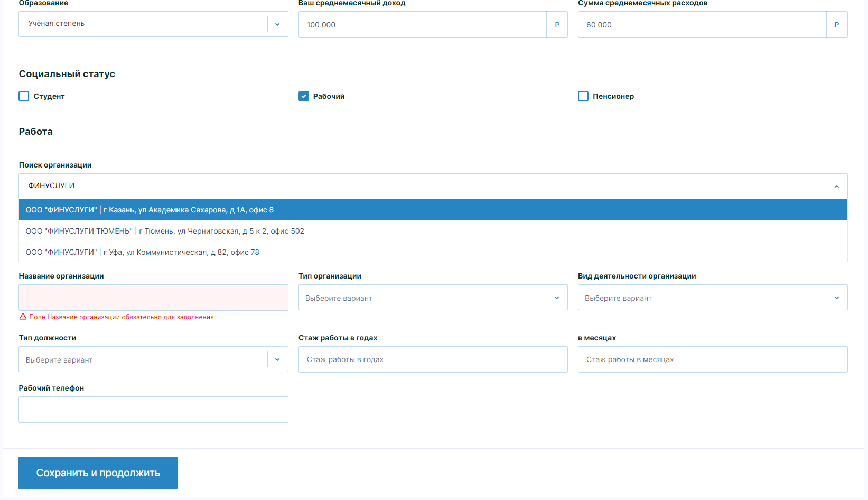This screenshot has height=500, width=868.
Task: Click the ruble icon in monthly income field
Action: 557,25
